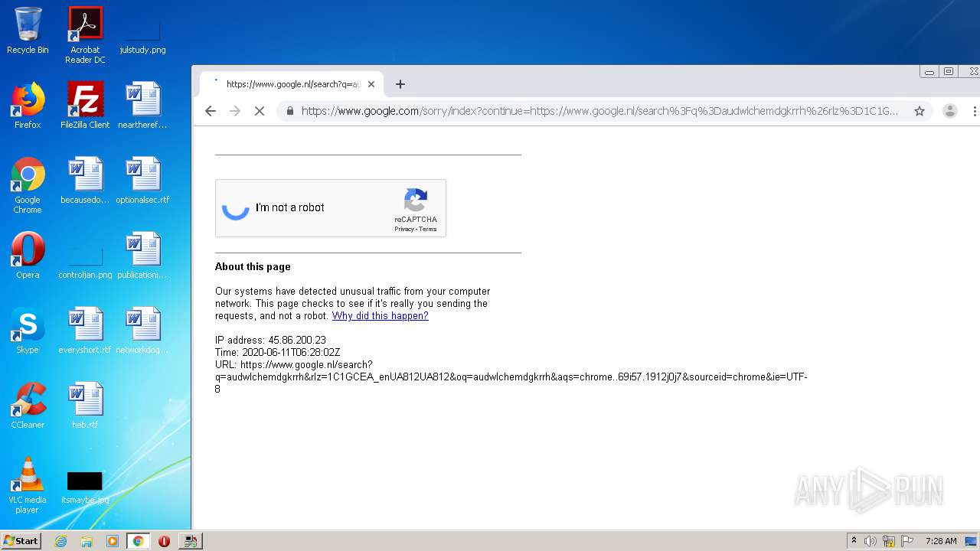Check the I'm not a robot box
This screenshot has width=980, height=551.
coord(236,208)
